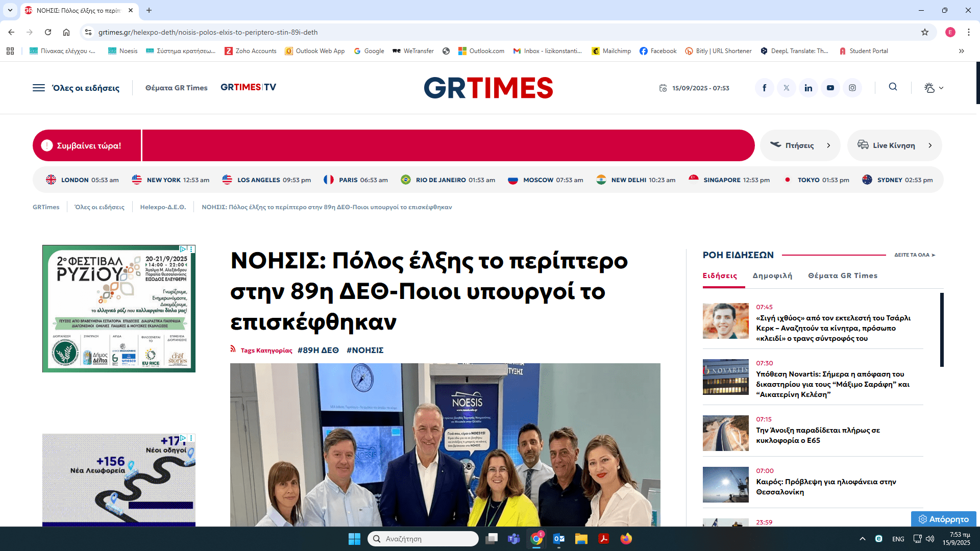The height and width of the screenshot is (551, 980).
Task: Switch to the Δημοφιλή tab
Action: (x=772, y=275)
